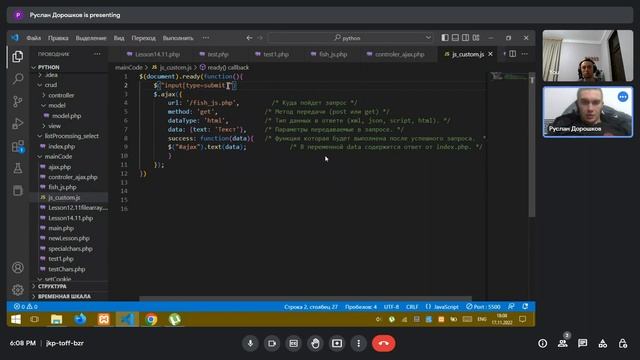Click the editor vertical scrollbar
This screenshot has width=640, height=360.
pyautogui.click(x=532, y=145)
